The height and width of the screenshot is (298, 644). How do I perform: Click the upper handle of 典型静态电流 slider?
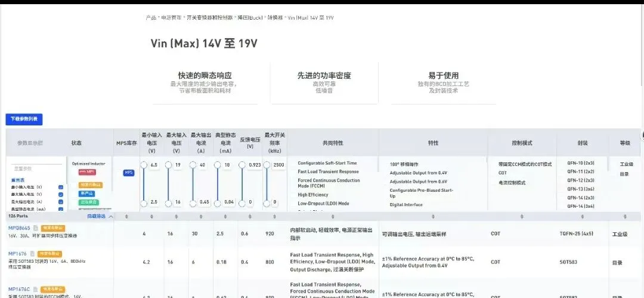[218, 165]
